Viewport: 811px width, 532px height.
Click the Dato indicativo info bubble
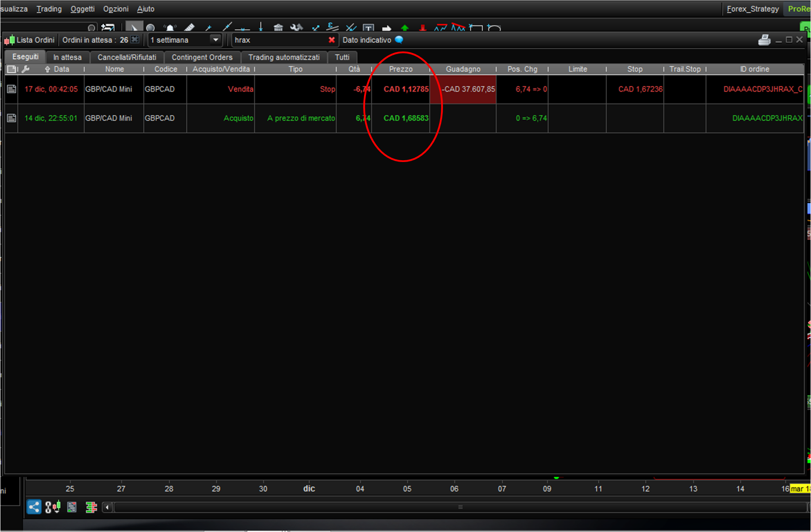click(x=399, y=39)
